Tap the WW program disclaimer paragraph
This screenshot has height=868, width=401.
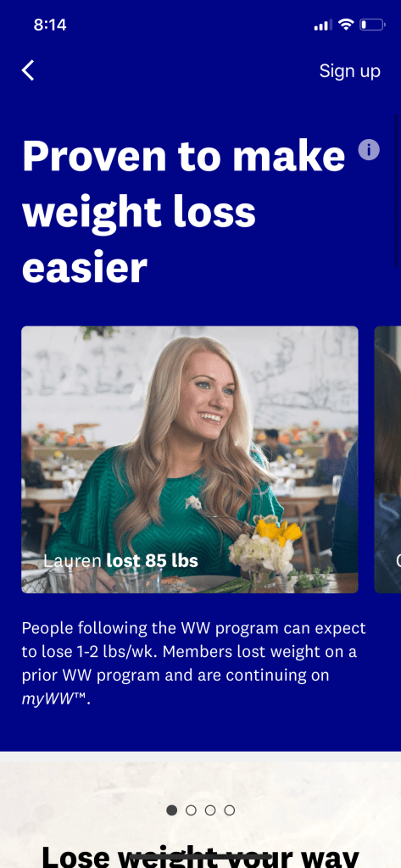click(x=194, y=664)
